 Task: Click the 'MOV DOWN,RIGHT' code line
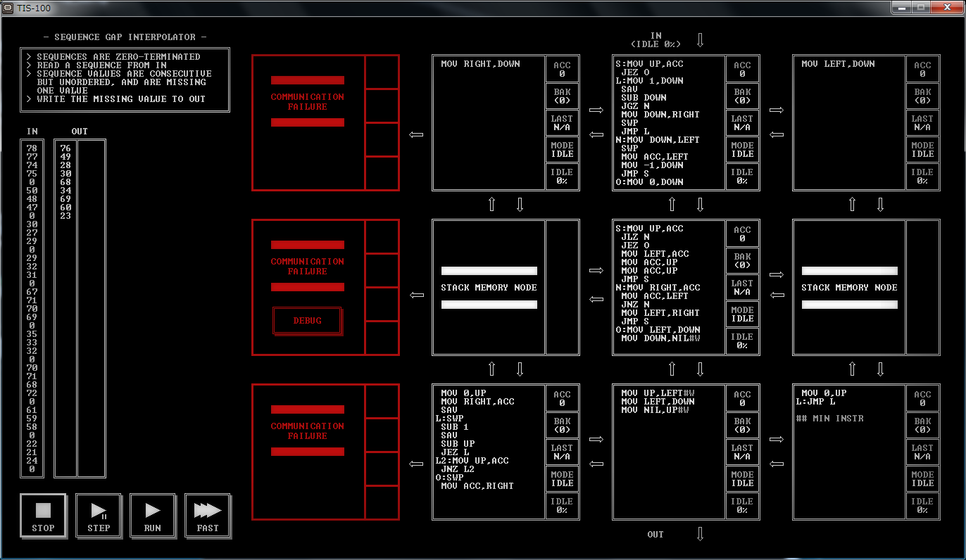(660, 115)
